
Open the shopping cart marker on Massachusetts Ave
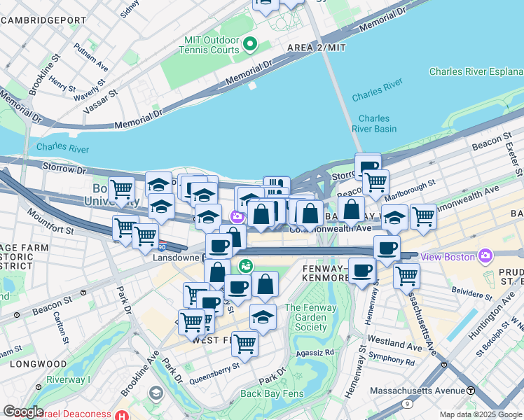tap(407, 278)
